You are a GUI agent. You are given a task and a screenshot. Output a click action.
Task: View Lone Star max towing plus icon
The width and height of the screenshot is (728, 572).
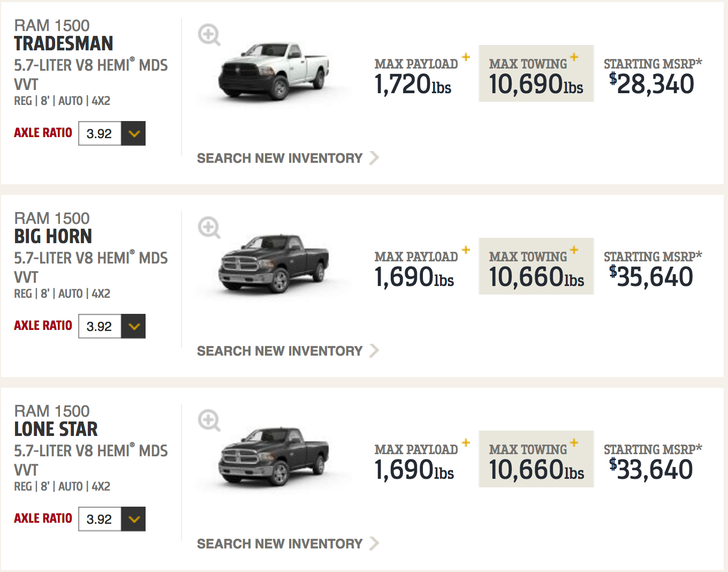click(574, 442)
